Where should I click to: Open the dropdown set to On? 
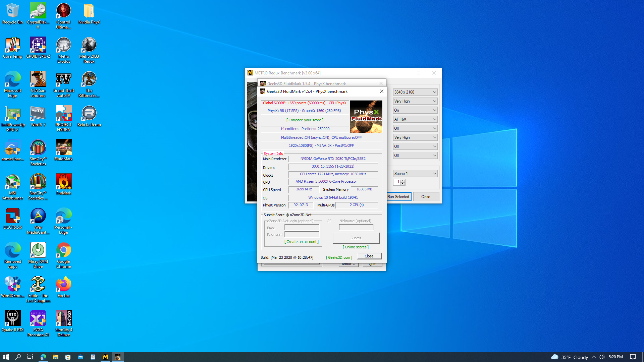tap(415, 110)
